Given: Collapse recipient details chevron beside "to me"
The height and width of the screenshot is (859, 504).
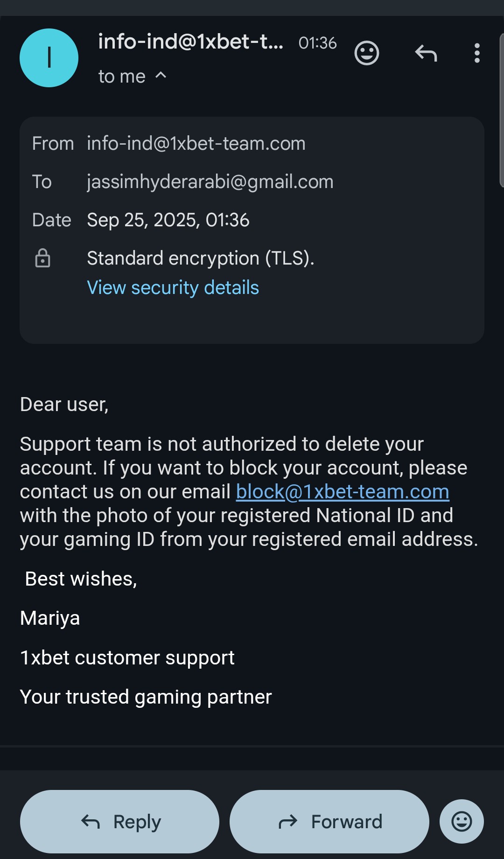Looking at the screenshot, I should 161,75.
